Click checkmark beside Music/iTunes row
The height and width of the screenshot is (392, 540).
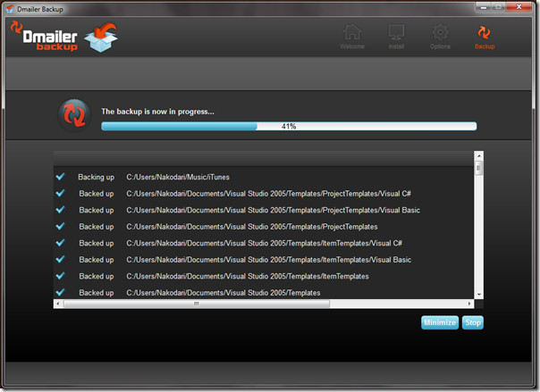60,177
